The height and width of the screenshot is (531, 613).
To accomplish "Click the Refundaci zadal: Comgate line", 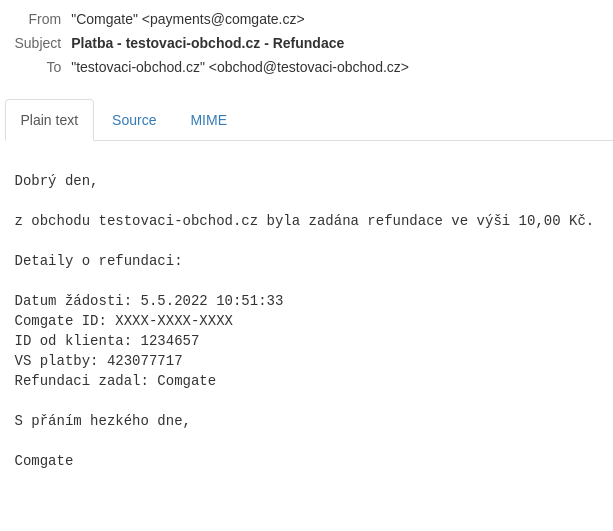I will click(x=115, y=380).
